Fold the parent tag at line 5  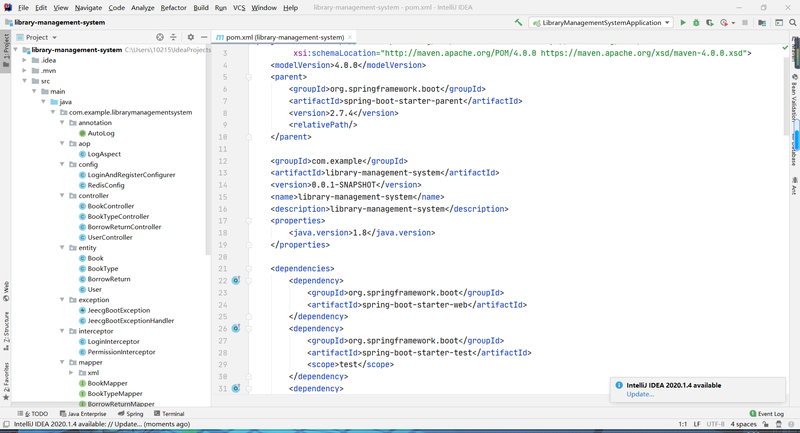click(249, 77)
